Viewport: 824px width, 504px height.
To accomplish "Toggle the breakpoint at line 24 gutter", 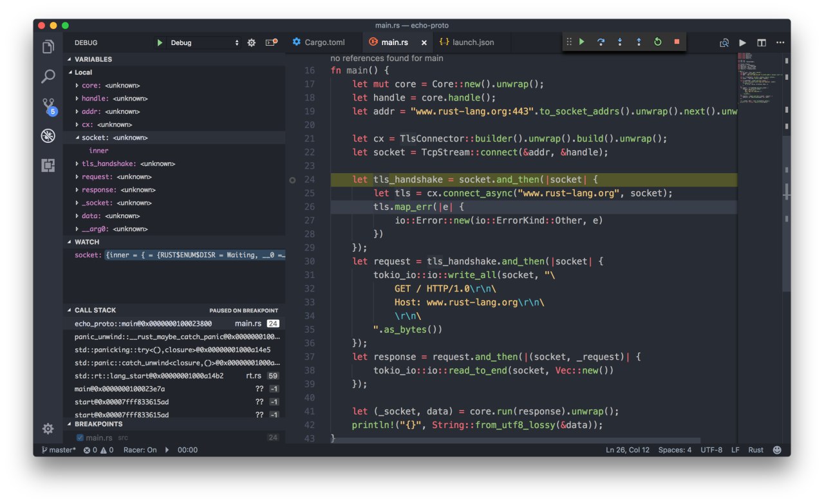I will (x=293, y=180).
